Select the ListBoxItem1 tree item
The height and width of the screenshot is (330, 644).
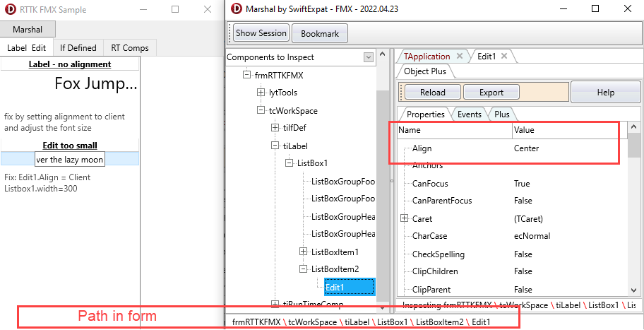[335, 252]
